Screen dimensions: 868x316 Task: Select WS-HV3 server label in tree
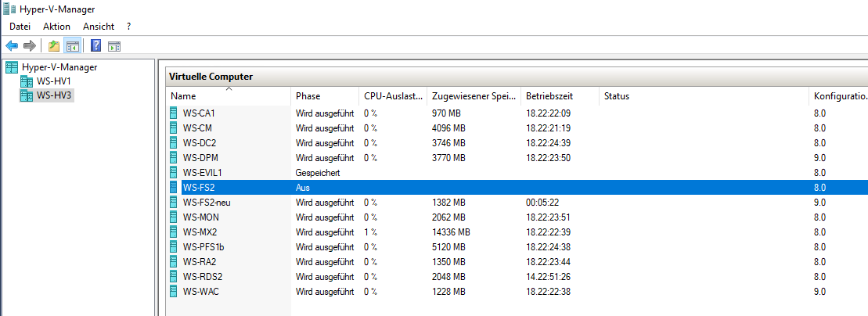(x=54, y=96)
